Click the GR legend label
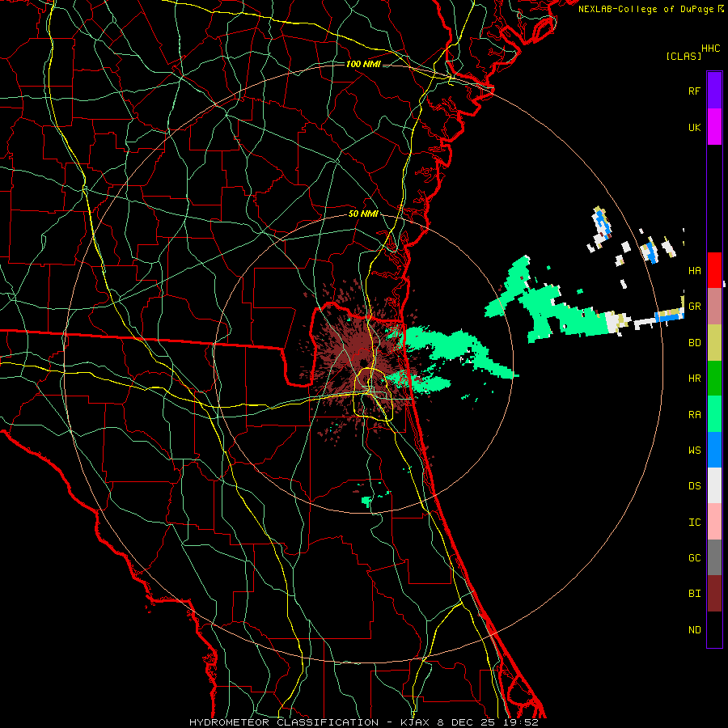The width and height of the screenshot is (728, 728). tap(694, 307)
